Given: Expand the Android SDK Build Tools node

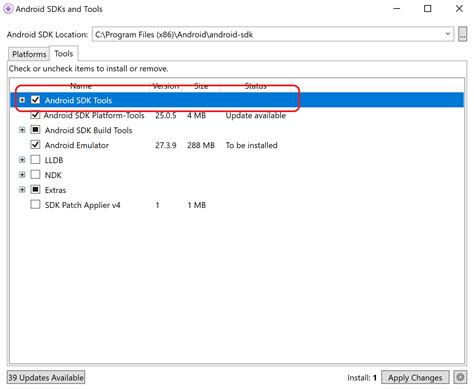Looking at the screenshot, I should click(22, 130).
